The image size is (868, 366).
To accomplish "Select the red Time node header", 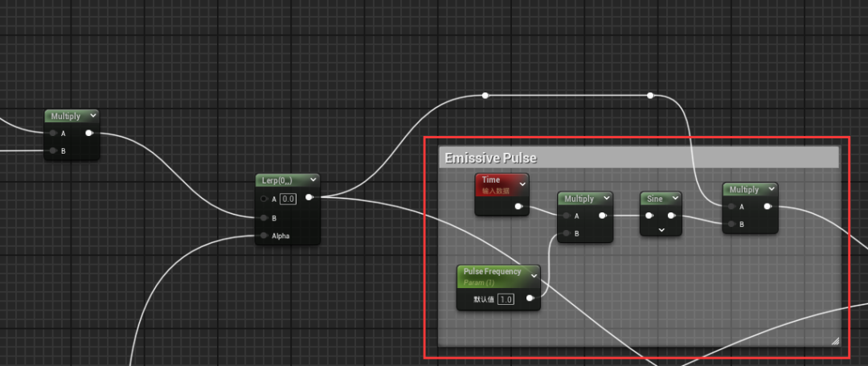I will [502, 184].
